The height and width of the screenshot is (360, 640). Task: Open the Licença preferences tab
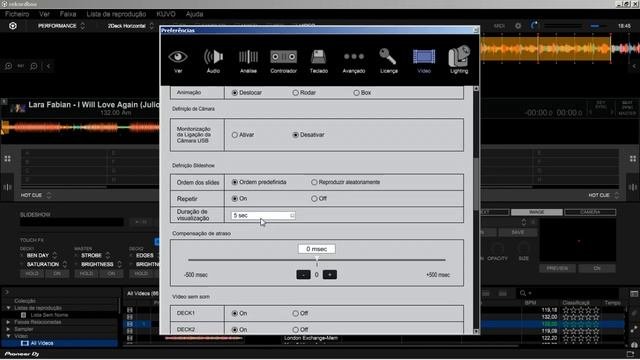(x=389, y=61)
